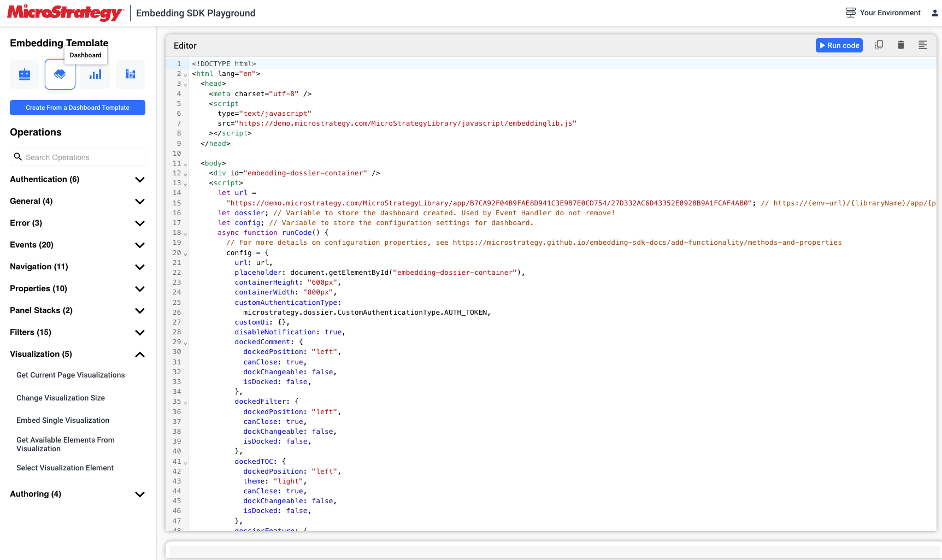Screen dimensions: 942x560
Task: Select Change Visualization Size operation
Action: coord(61,398)
